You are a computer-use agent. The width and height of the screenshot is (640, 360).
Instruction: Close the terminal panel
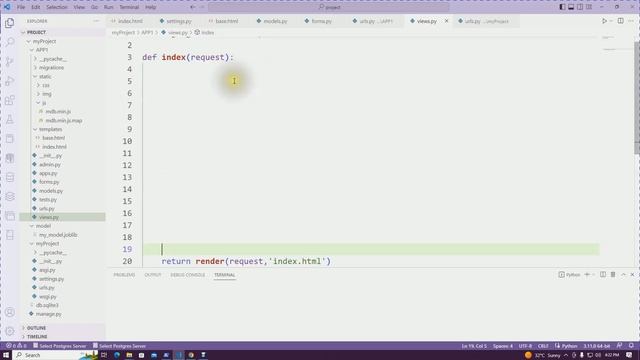(x=632, y=275)
